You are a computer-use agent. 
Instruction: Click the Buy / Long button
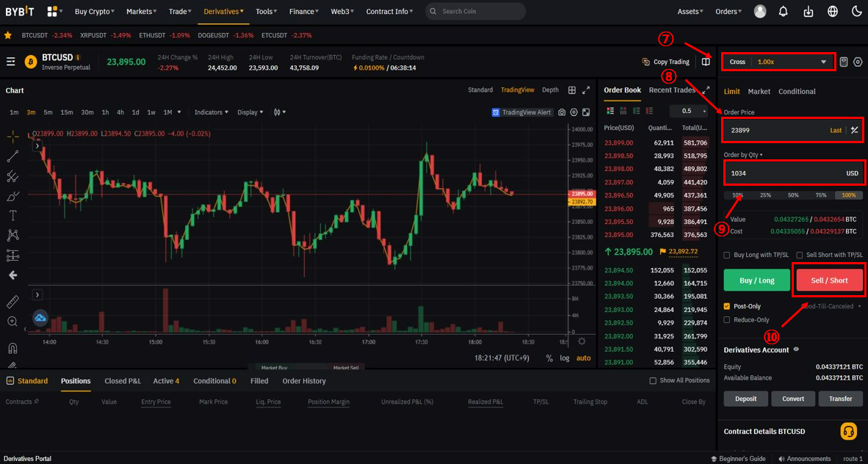(x=756, y=280)
